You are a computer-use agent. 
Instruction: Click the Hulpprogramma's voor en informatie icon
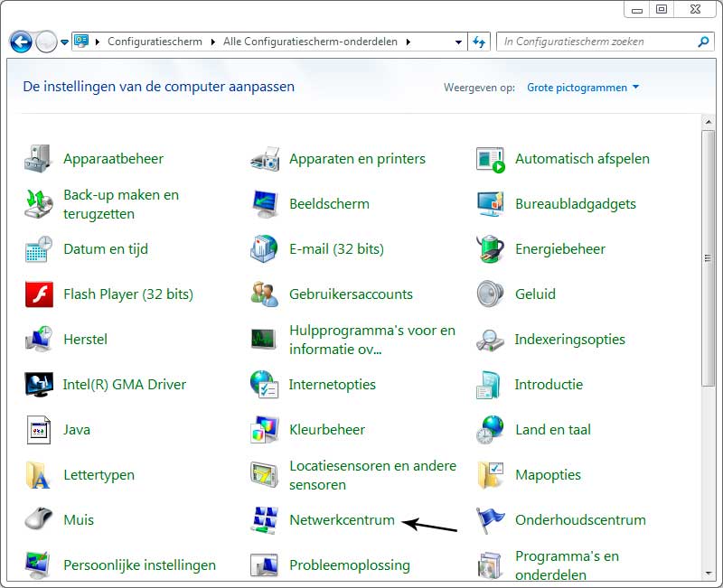click(264, 340)
